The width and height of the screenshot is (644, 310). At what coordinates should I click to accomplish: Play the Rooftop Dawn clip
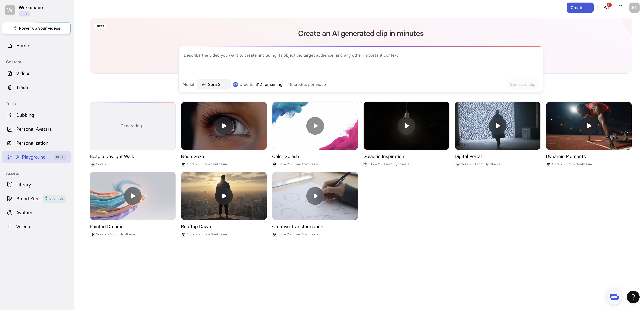(x=224, y=196)
